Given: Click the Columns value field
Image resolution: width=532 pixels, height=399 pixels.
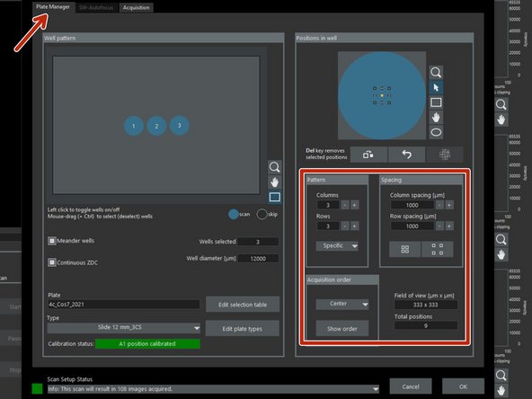Looking at the screenshot, I should pyautogui.click(x=328, y=205).
